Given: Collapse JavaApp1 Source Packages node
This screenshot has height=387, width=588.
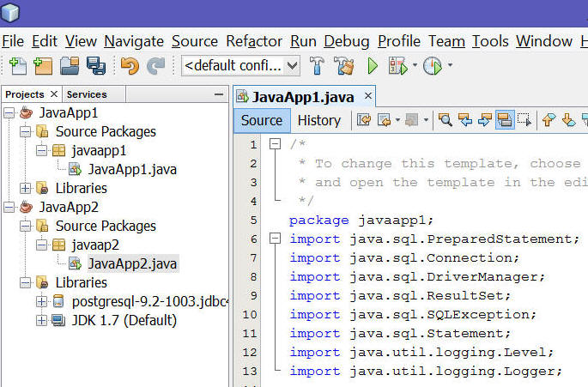Looking at the screenshot, I should point(25,131).
